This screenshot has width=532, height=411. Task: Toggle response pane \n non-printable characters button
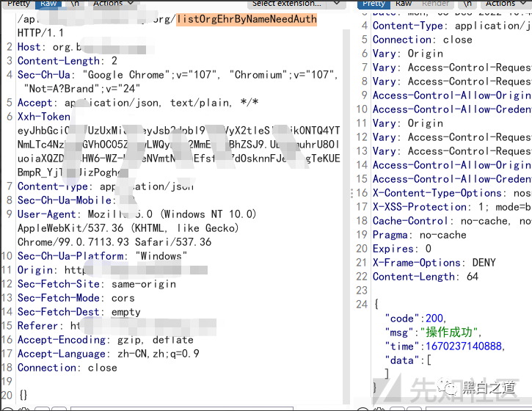tap(467, 4)
